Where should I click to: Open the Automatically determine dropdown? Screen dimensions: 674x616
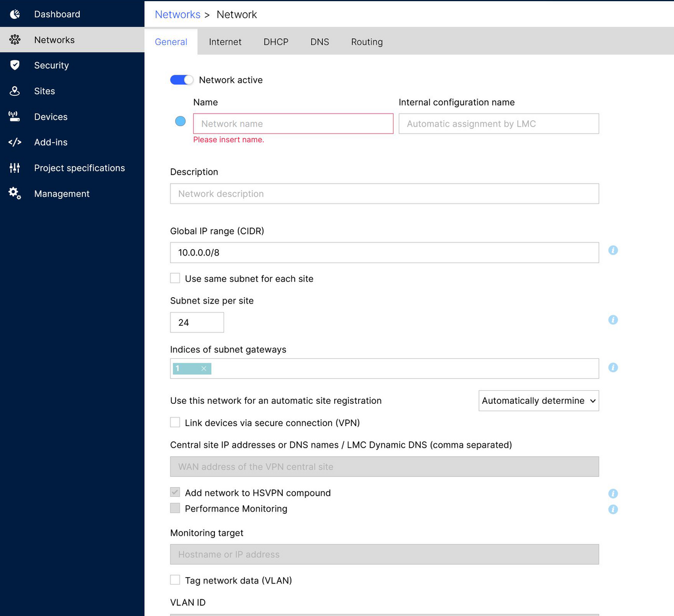pos(539,400)
